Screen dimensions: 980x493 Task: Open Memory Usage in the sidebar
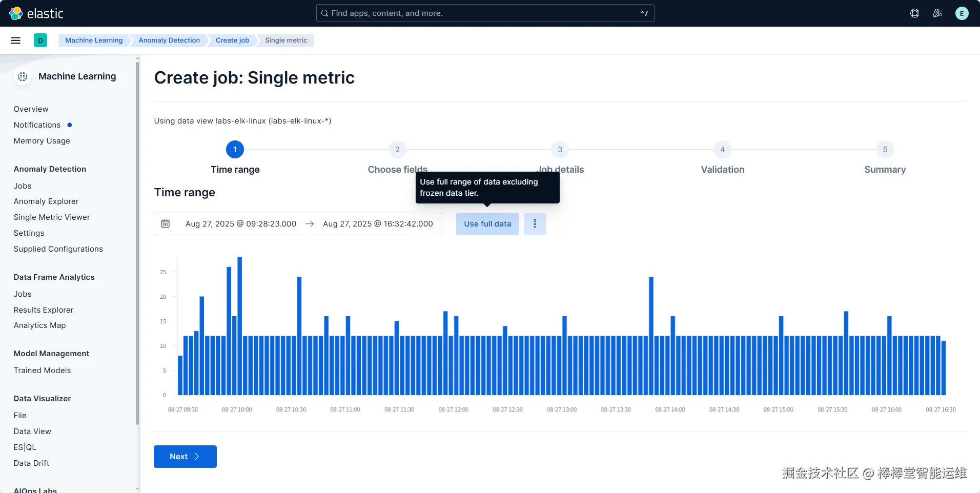click(42, 141)
